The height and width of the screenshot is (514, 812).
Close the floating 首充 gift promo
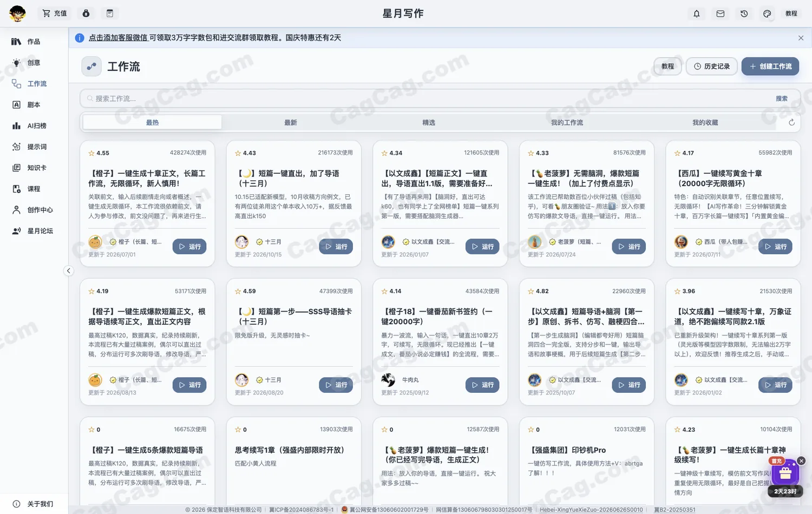pos(801,461)
